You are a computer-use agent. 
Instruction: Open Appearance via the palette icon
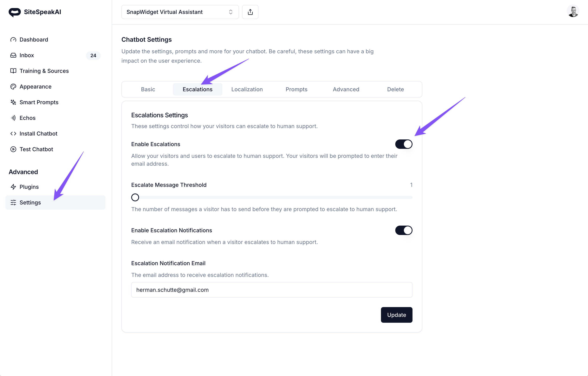point(13,86)
